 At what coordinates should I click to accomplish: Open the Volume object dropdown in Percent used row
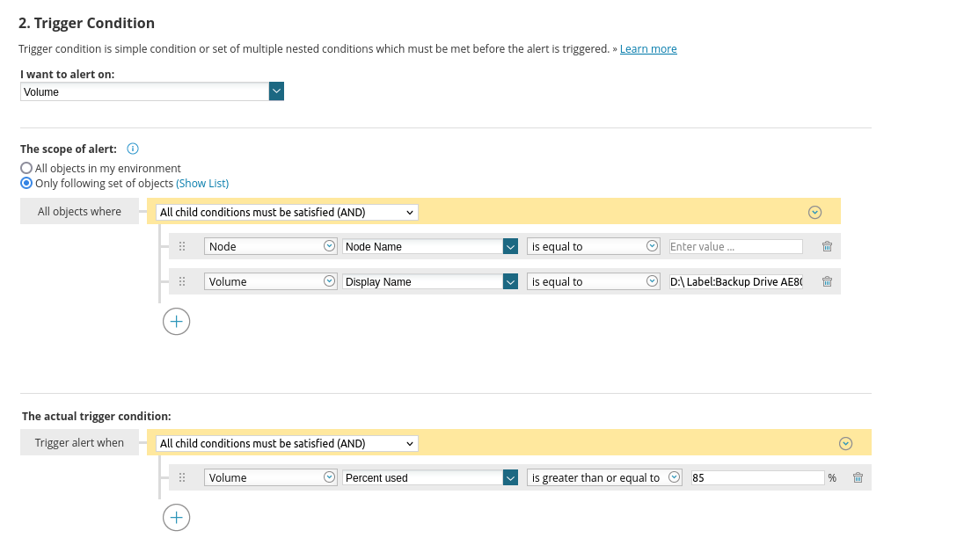click(271, 477)
